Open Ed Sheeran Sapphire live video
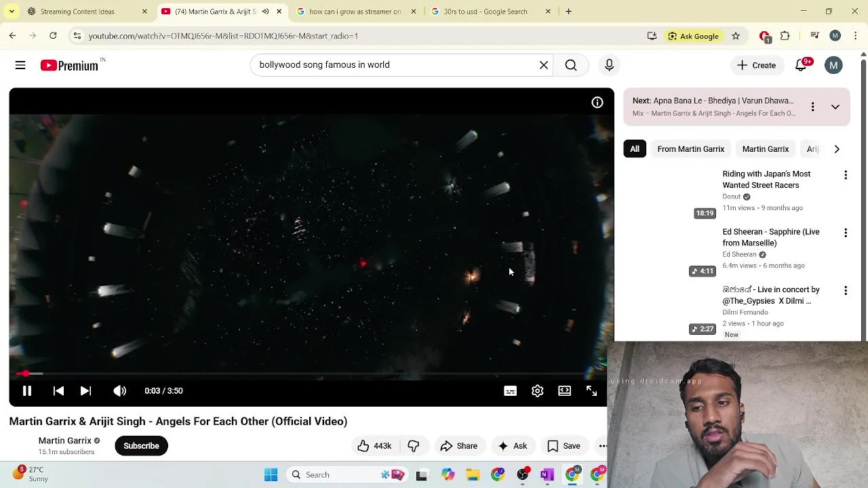This screenshot has width=868, height=488. click(x=771, y=237)
